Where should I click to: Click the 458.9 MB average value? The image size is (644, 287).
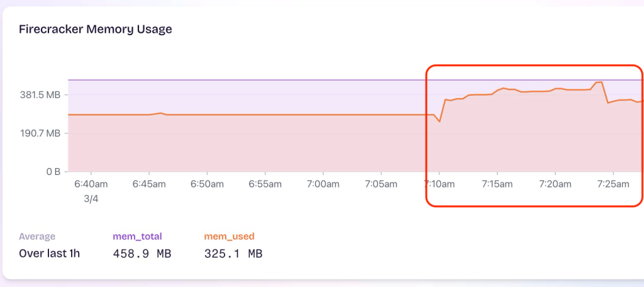(142, 254)
